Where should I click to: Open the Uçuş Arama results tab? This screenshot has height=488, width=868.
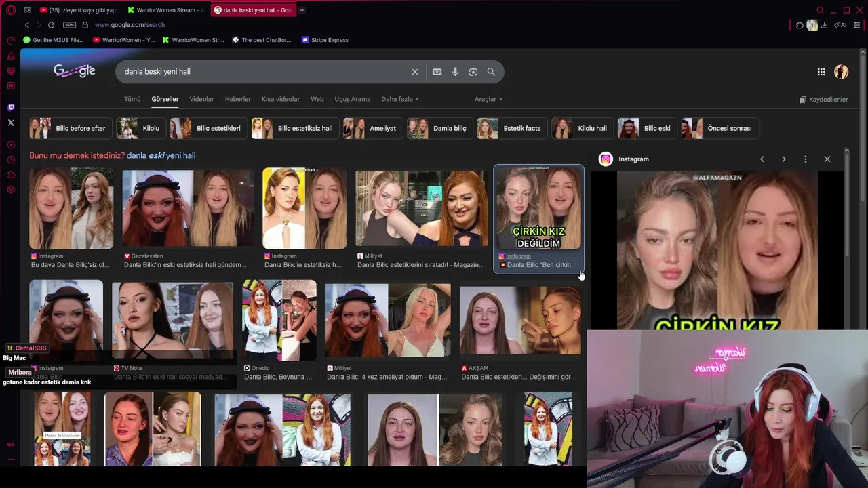pos(353,99)
